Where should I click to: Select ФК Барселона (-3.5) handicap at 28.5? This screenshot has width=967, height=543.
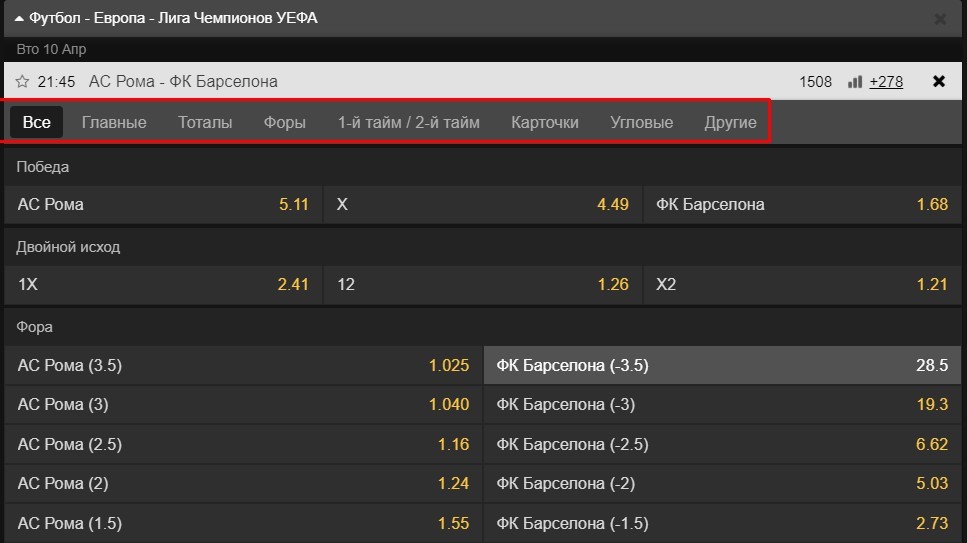722,365
